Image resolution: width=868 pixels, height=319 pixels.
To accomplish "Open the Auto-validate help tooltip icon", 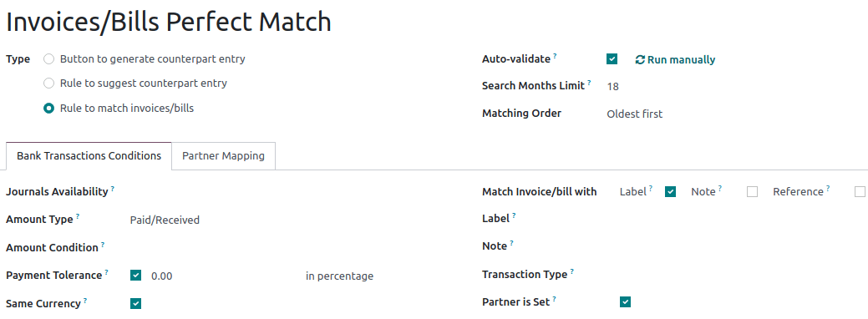I will (x=555, y=56).
